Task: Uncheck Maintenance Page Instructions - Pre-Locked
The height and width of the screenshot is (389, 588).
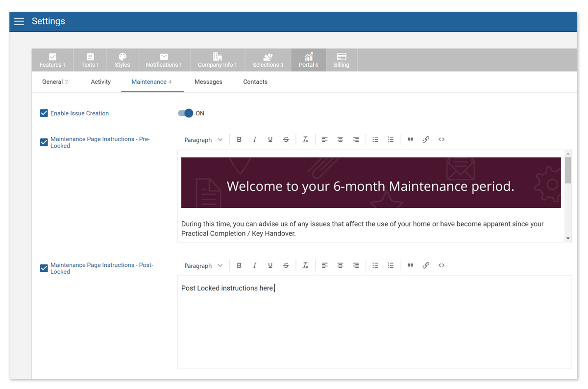Action: tap(44, 142)
